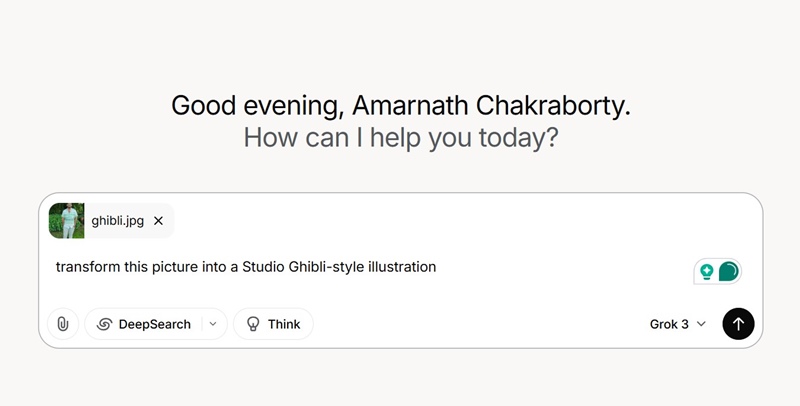
Task: Click into the prompt text field
Action: click(372, 267)
